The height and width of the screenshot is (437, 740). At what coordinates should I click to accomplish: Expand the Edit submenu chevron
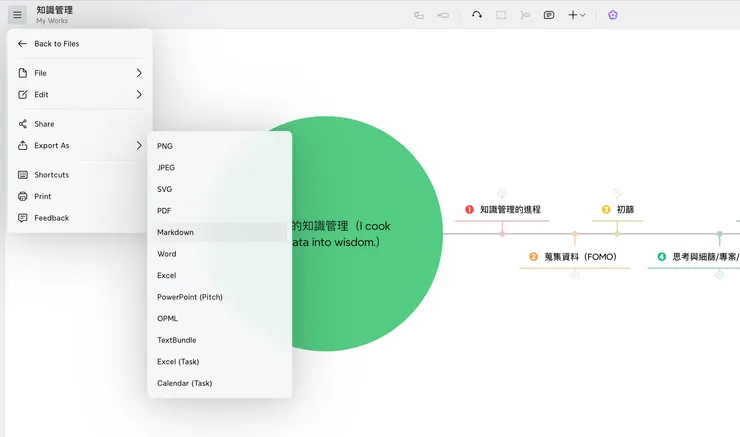pyautogui.click(x=139, y=94)
